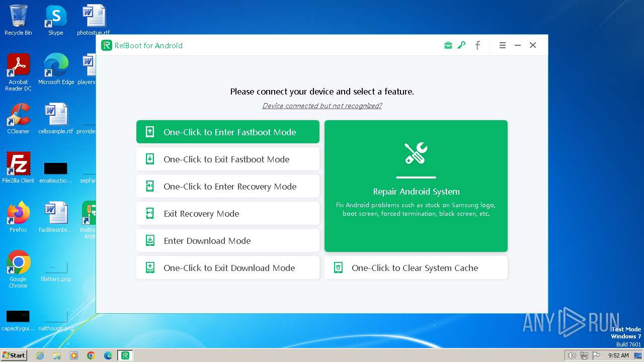Select the FileZilla Client desktop icon

click(x=18, y=168)
